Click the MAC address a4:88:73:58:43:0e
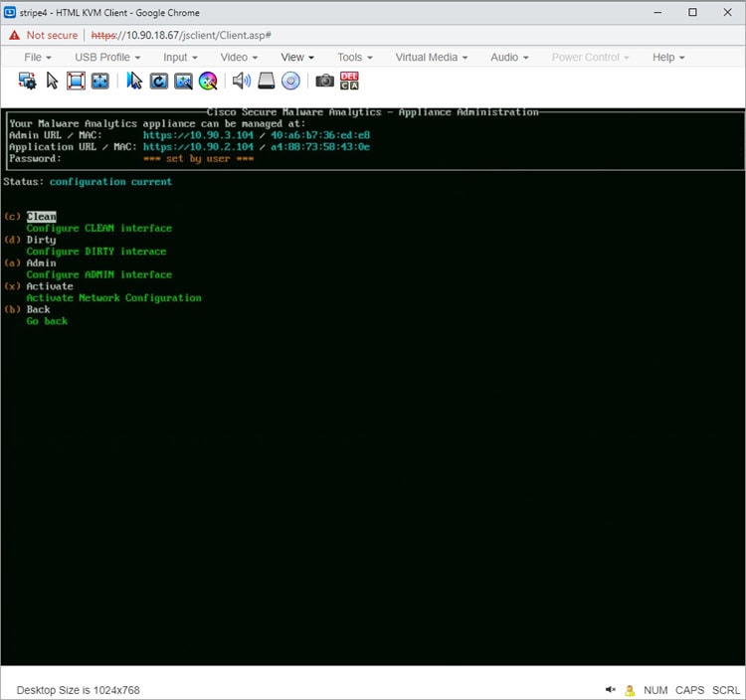This screenshot has height=700, width=746. [x=320, y=147]
